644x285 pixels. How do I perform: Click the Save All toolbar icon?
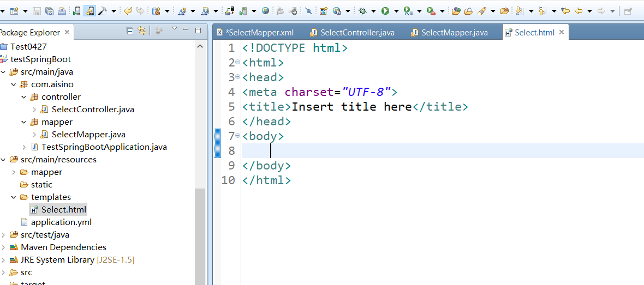click(x=49, y=11)
